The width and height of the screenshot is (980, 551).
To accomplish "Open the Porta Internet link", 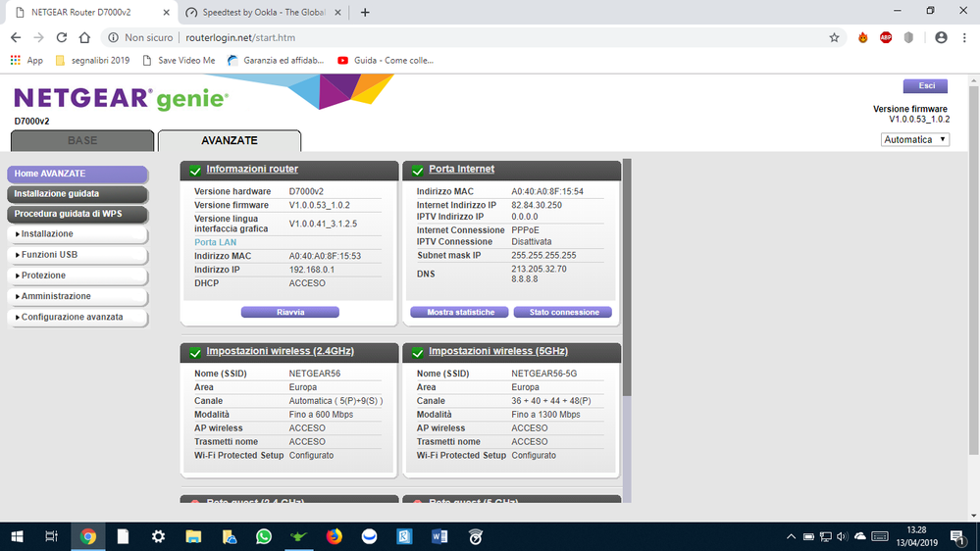I will click(x=461, y=169).
